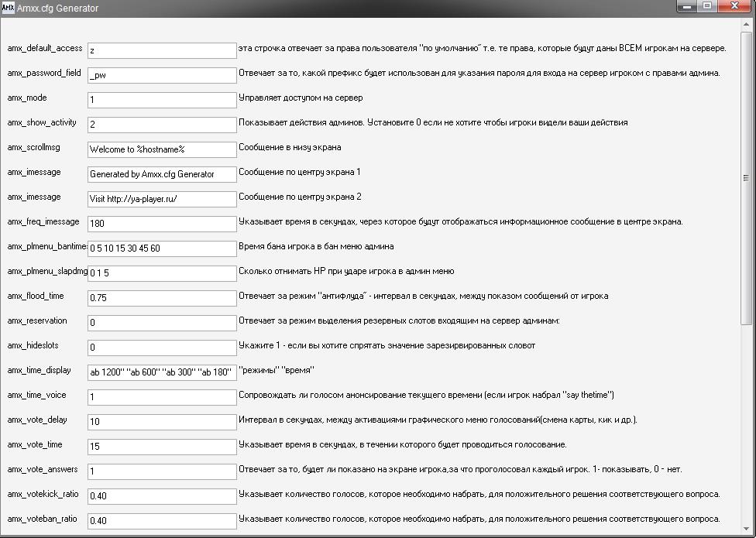Minimize the Amxx.cfg Generator window
756x538 pixels.
pyautogui.click(x=688, y=6)
